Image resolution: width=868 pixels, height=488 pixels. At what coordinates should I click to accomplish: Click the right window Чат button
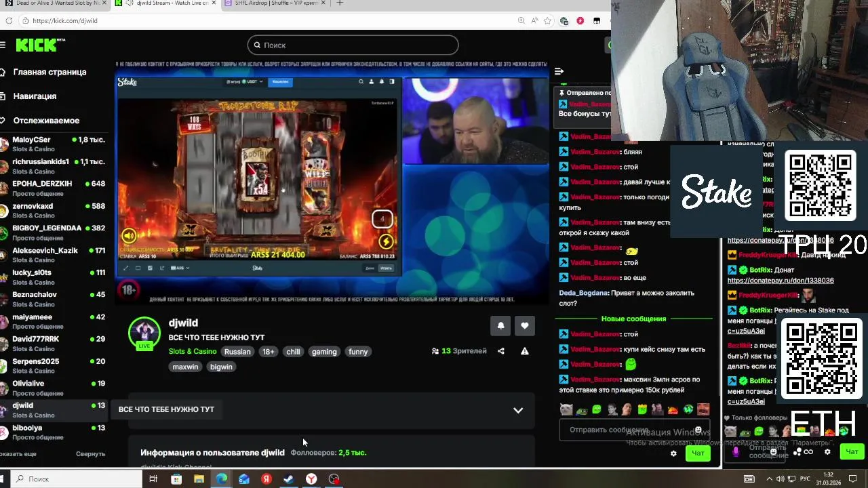tap(852, 451)
